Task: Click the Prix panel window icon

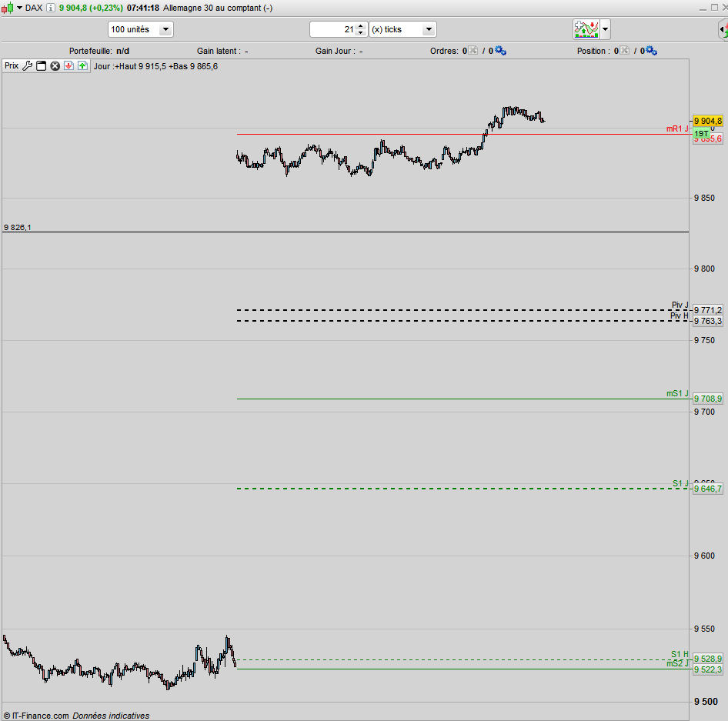Action: tap(42, 66)
